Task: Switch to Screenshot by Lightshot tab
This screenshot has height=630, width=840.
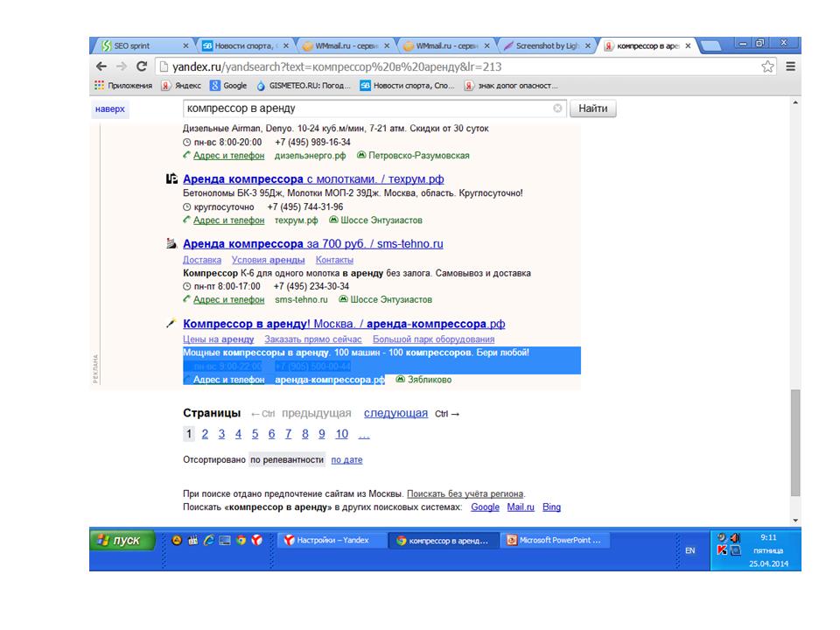Action: (544, 46)
